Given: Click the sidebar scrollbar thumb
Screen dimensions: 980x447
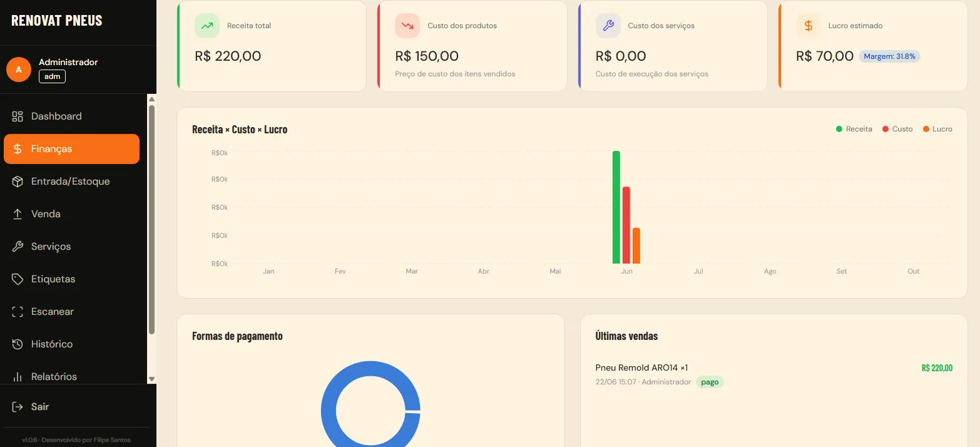Looking at the screenshot, I should (151, 219).
